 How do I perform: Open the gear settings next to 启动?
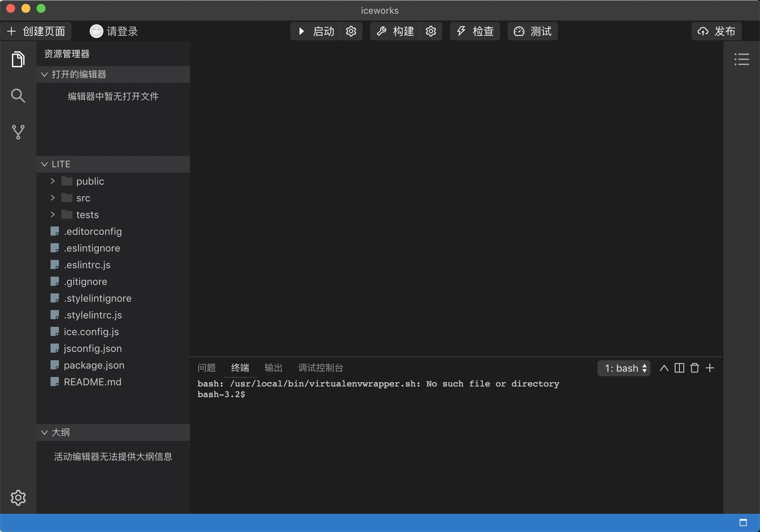[x=351, y=31]
